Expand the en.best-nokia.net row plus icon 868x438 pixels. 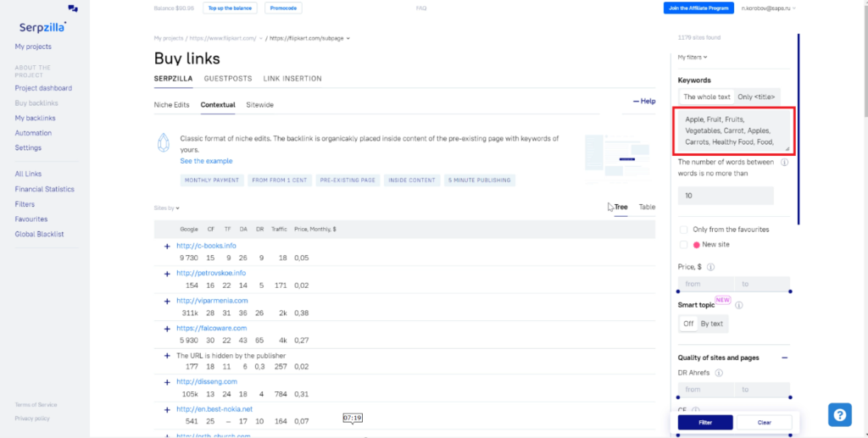click(167, 410)
